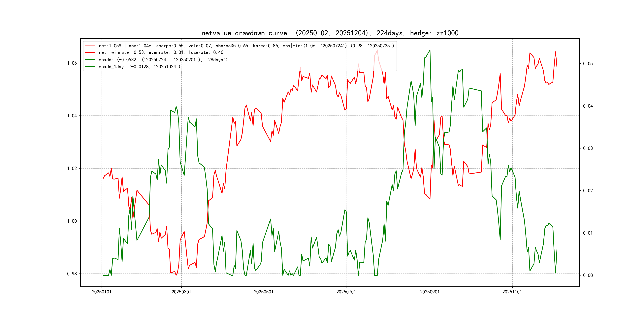Click the 20250901 x-axis tick label
644x322 pixels.
point(430,292)
